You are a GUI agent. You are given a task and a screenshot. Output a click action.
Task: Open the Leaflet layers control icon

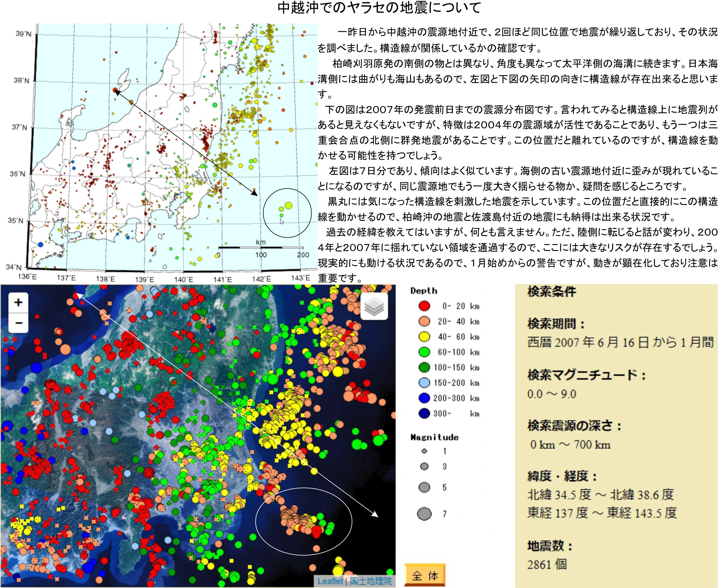coord(374,306)
